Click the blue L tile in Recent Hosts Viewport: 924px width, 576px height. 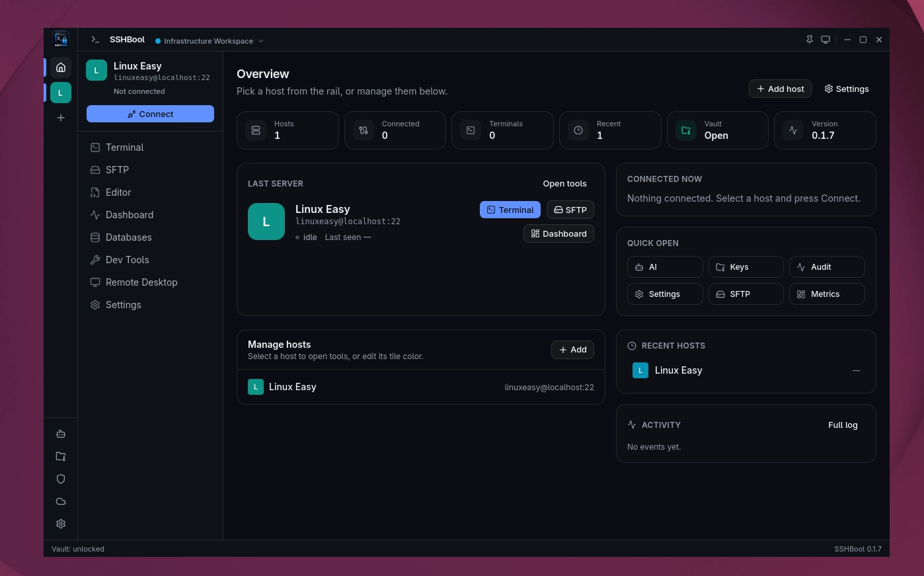(640, 370)
